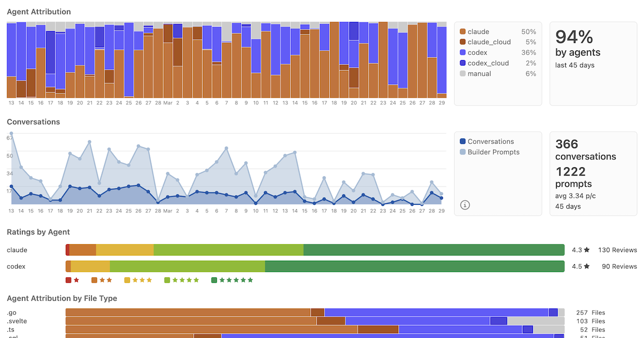The image size is (644, 338).
Task: Click the "90 Reviews" text for codex
Action: pyautogui.click(x=619, y=266)
